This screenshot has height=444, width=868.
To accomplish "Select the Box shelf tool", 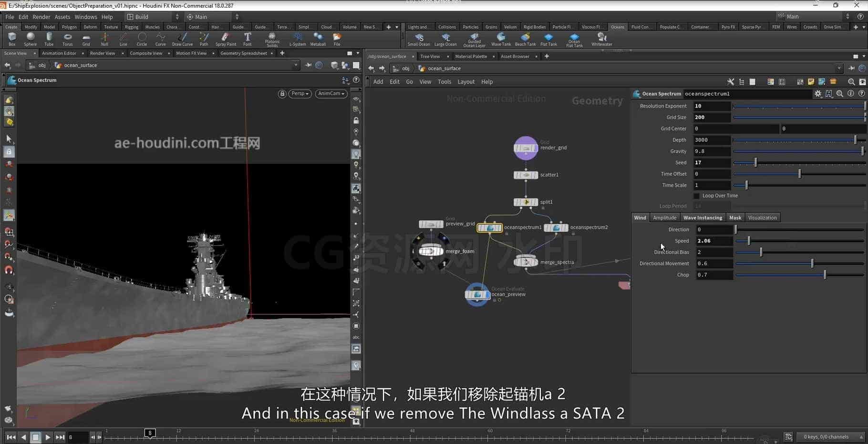I will 12,39.
